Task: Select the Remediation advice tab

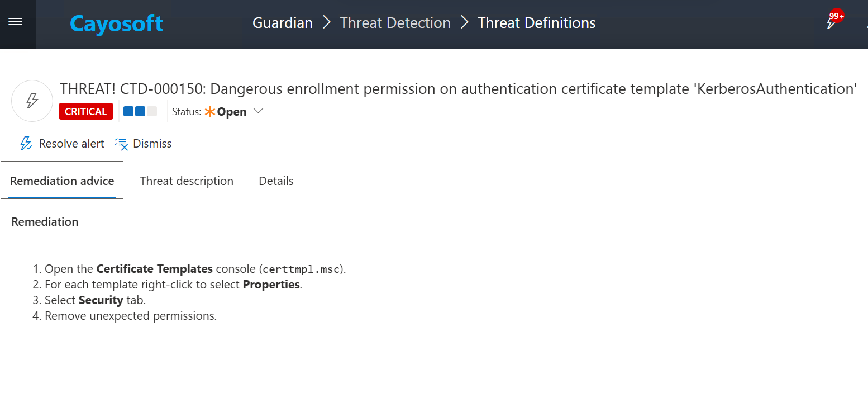Action: [62, 181]
